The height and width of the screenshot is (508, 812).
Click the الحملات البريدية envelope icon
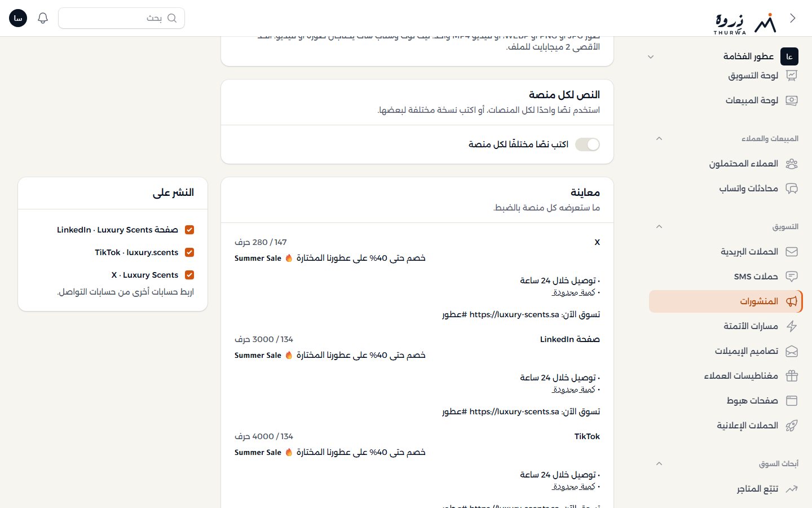792,252
